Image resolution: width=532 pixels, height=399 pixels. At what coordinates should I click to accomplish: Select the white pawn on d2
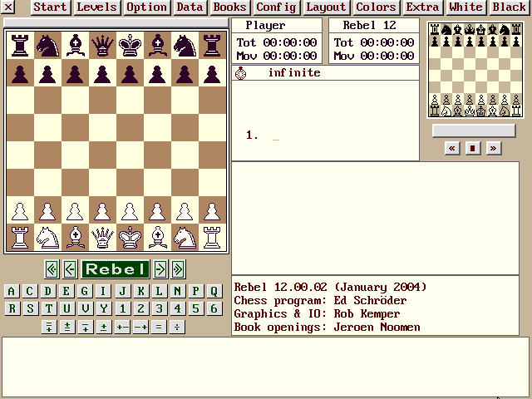[x=102, y=210]
